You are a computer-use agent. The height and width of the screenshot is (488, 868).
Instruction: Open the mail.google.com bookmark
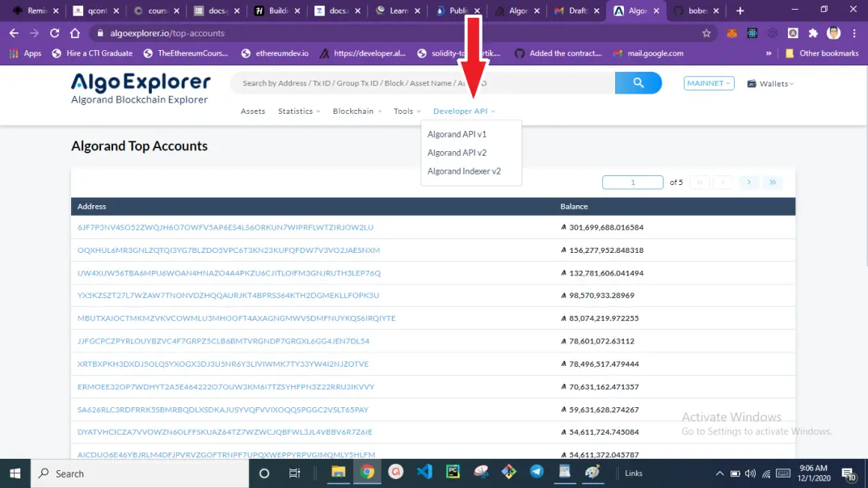coord(648,53)
